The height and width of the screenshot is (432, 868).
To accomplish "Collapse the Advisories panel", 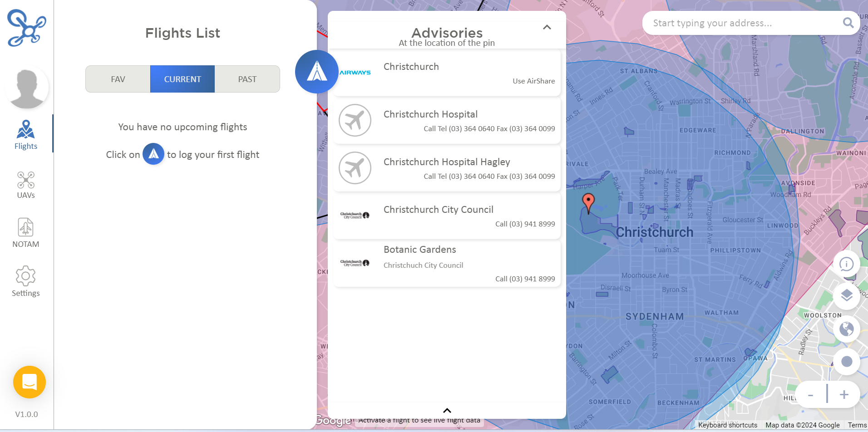I will click(x=547, y=27).
